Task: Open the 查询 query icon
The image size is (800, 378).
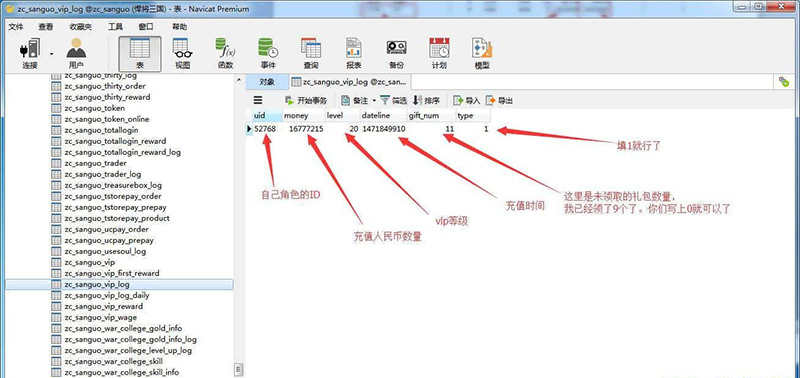Action: (311, 53)
